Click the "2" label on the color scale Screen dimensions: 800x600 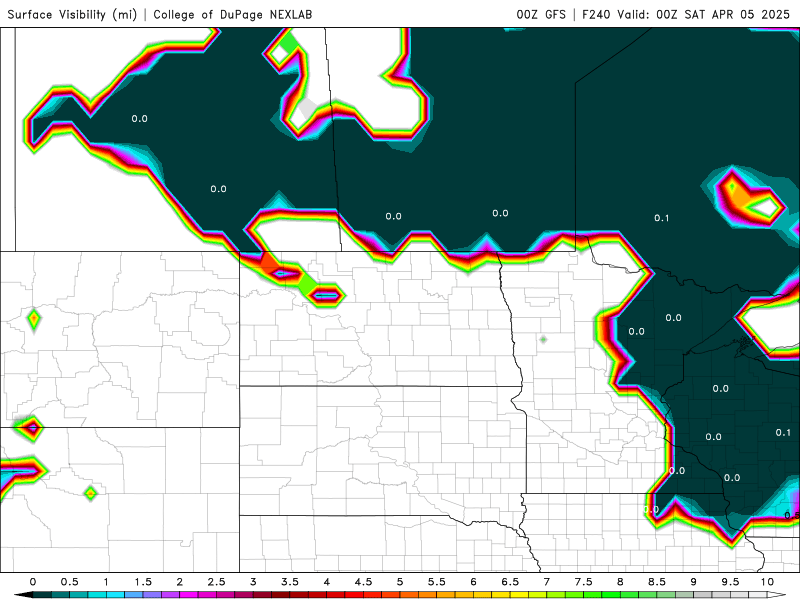pos(180,582)
